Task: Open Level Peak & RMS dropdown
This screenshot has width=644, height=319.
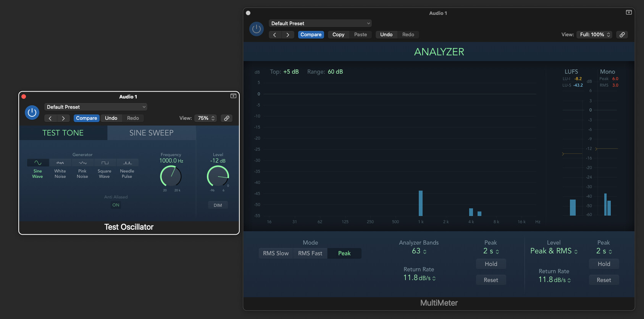Action: click(x=554, y=251)
